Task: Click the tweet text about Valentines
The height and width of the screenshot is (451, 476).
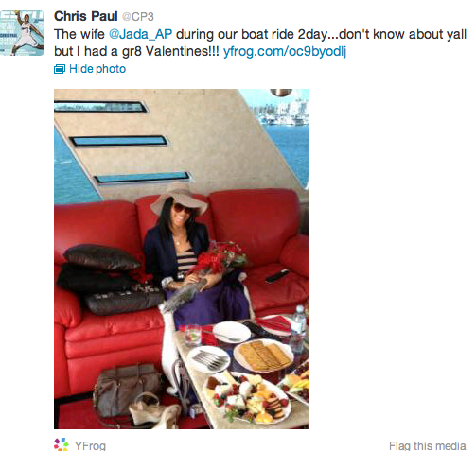Action: 260,43
